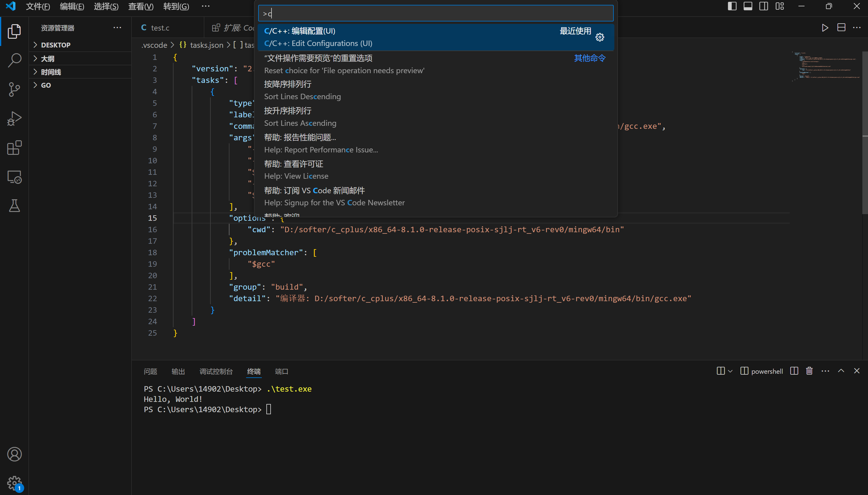Select the powershell terminal entry

coord(762,371)
